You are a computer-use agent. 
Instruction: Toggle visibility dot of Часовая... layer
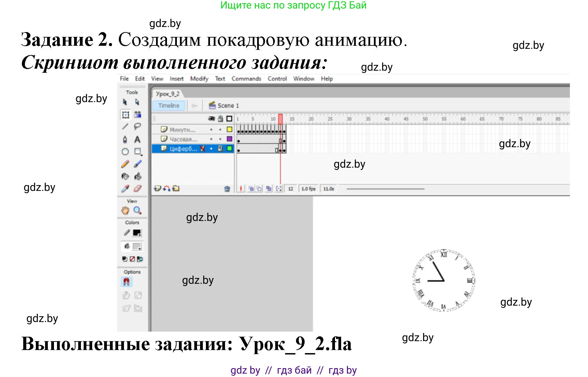tap(211, 139)
